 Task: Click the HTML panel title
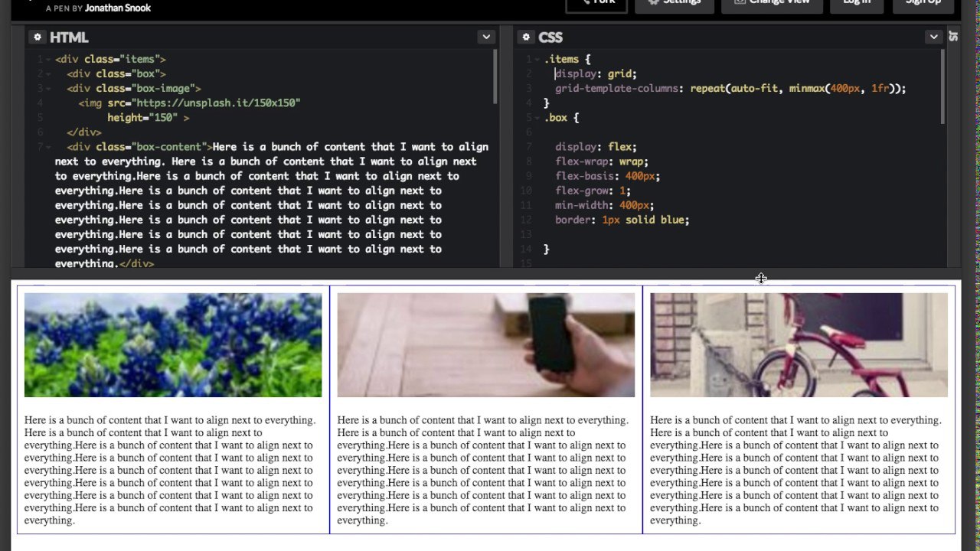(x=69, y=37)
